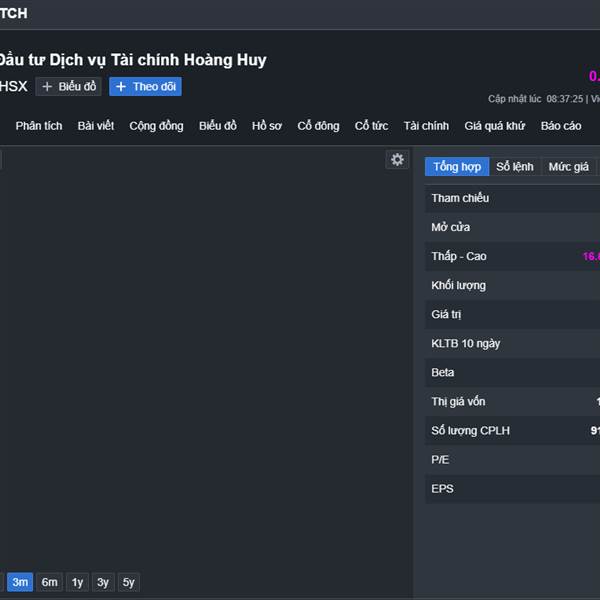Select the 3y chart range

(x=103, y=582)
